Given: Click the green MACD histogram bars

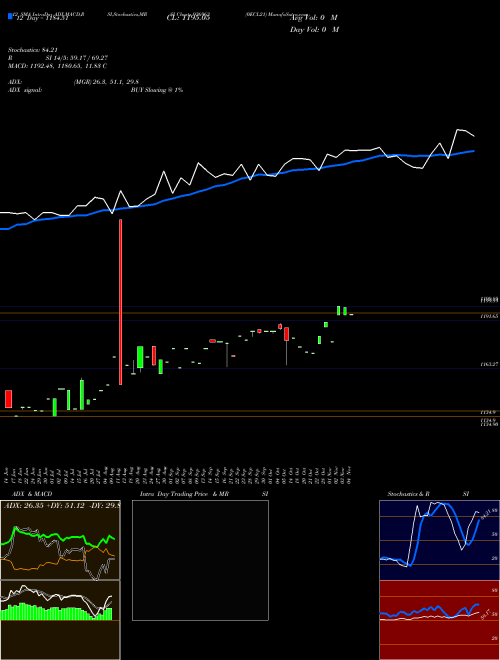Looking at the screenshot, I should 56,612.
